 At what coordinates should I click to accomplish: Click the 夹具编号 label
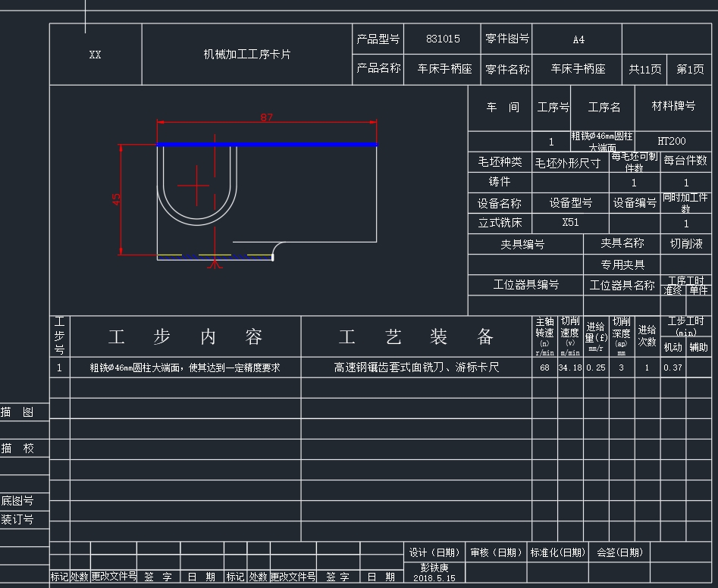522,244
